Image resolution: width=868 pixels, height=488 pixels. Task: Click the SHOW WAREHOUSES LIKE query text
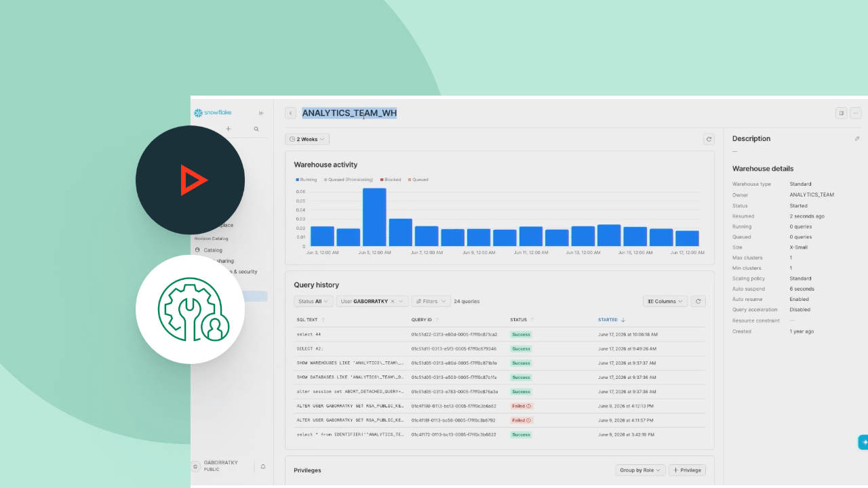(351, 363)
